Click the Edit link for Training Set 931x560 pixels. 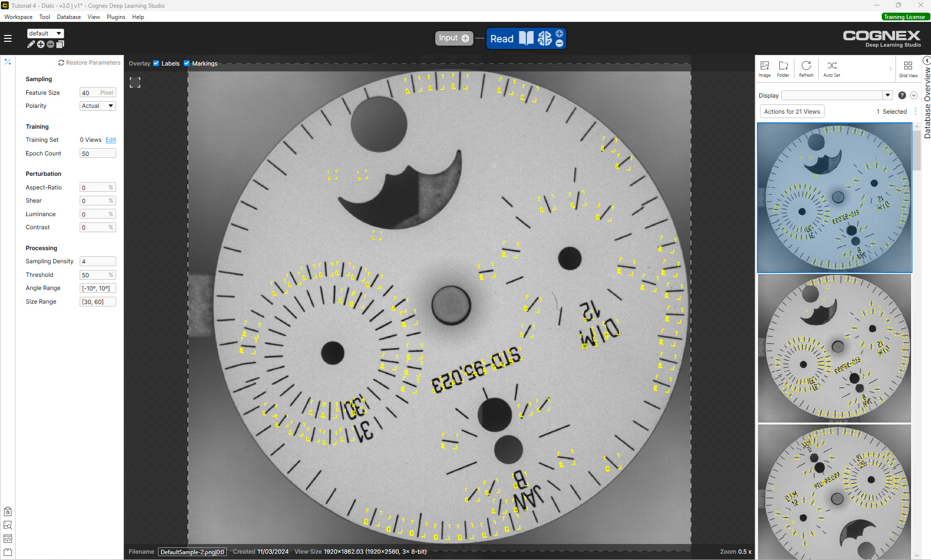(x=111, y=140)
